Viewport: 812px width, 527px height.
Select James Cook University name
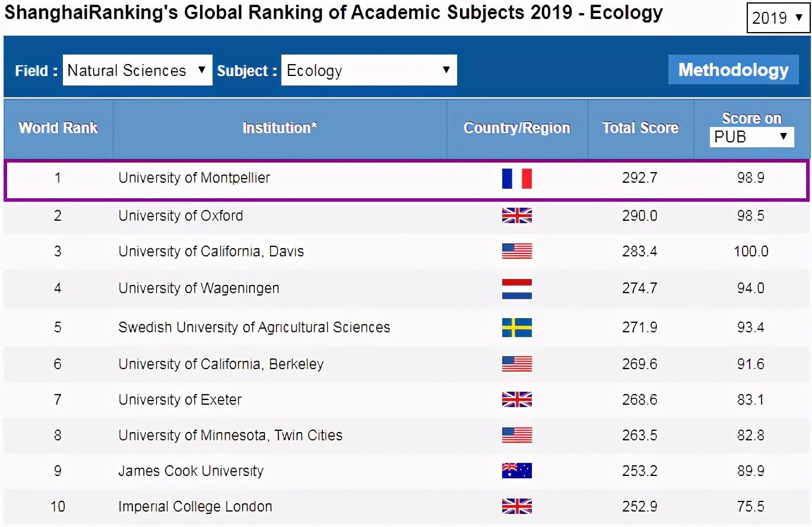tap(191, 471)
